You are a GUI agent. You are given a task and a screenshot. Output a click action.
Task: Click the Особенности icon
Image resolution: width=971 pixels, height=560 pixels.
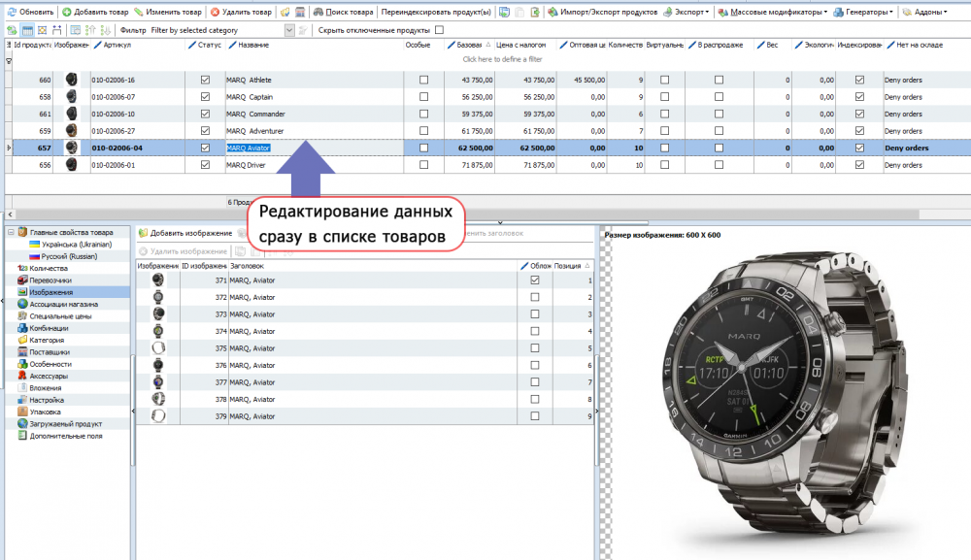22,364
